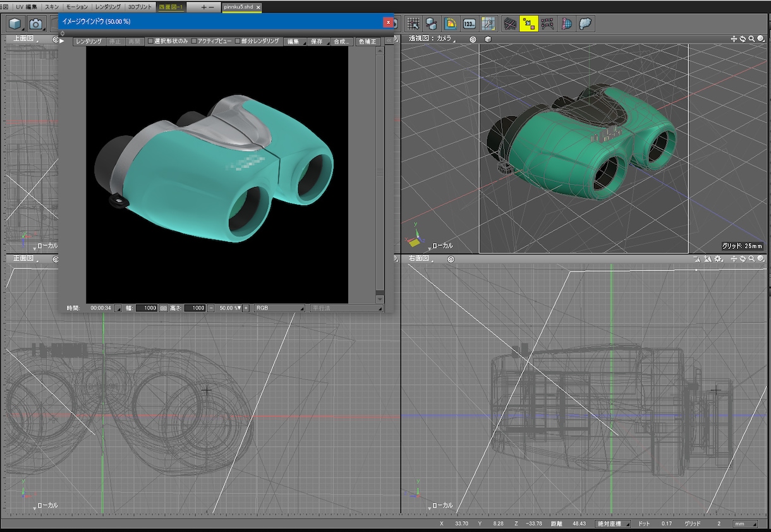Viewport: 771px width, 532px height.
Task: Enable 部分レンダリング checkbox
Action: coord(238,41)
